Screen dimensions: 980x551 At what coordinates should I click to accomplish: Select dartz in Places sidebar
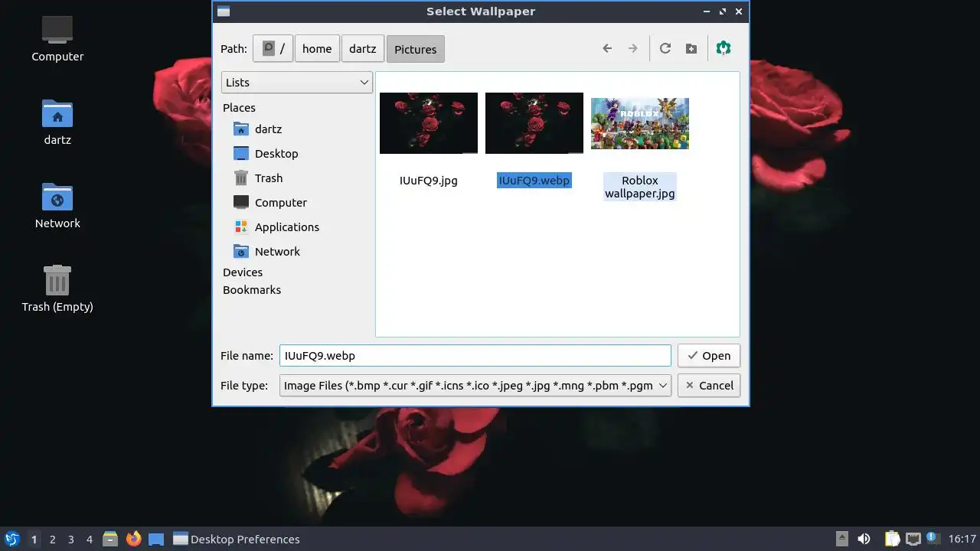click(x=268, y=129)
